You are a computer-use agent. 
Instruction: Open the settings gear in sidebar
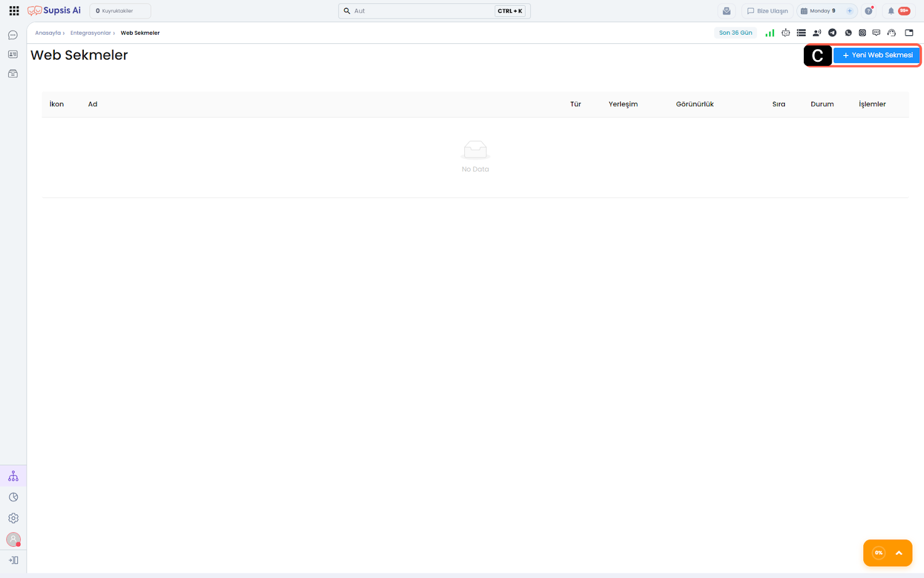[13, 518]
